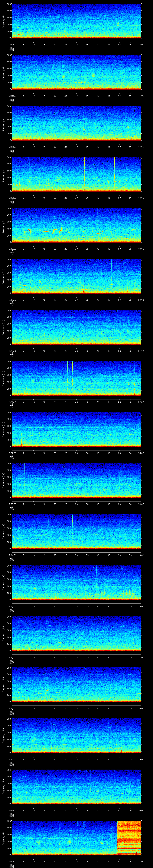Click the 12:26:00 start time label
Viewport: 153px width, 868px height.
[12, 657]
